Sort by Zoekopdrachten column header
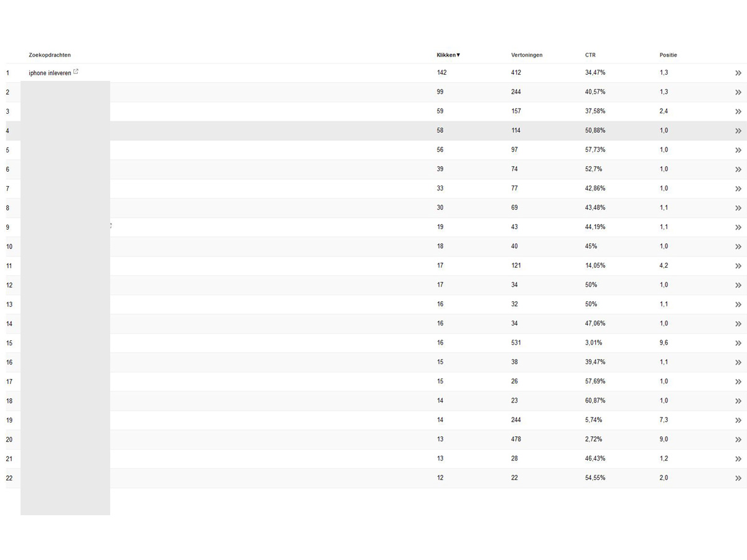 tap(50, 55)
